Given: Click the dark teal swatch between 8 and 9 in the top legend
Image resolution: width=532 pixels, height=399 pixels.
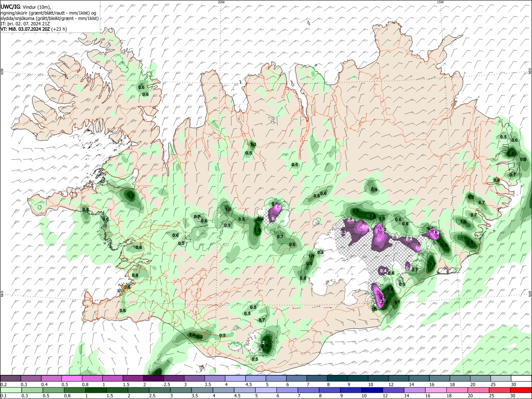Looking at the screenshot, I should pyautogui.click(x=337, y=379).
